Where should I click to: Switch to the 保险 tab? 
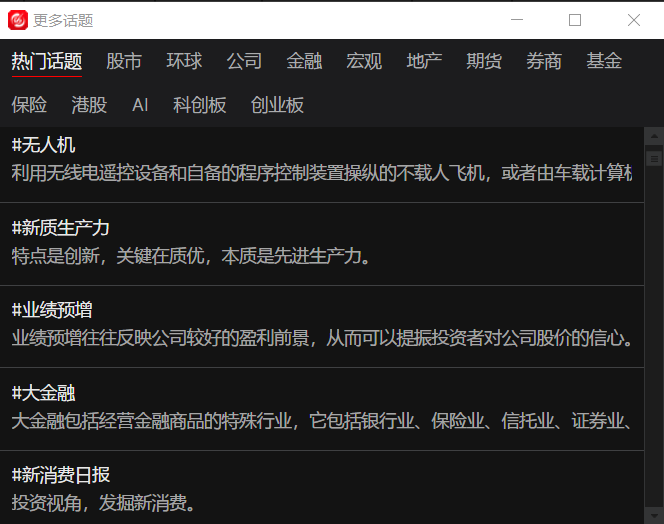(x=29, y=105)
